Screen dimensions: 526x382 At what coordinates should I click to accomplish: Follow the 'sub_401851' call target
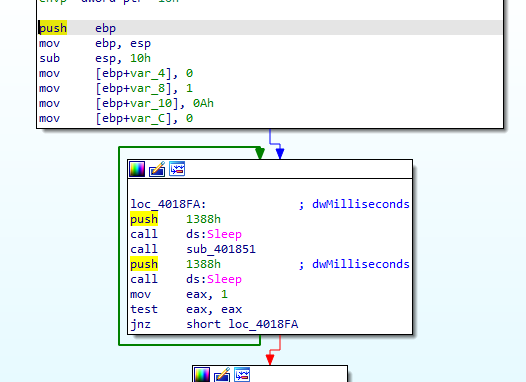[x=221, y=249]
